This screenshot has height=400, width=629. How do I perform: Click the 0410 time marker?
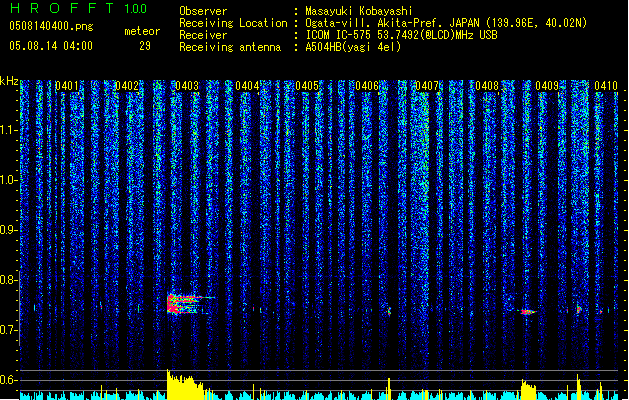606,86
